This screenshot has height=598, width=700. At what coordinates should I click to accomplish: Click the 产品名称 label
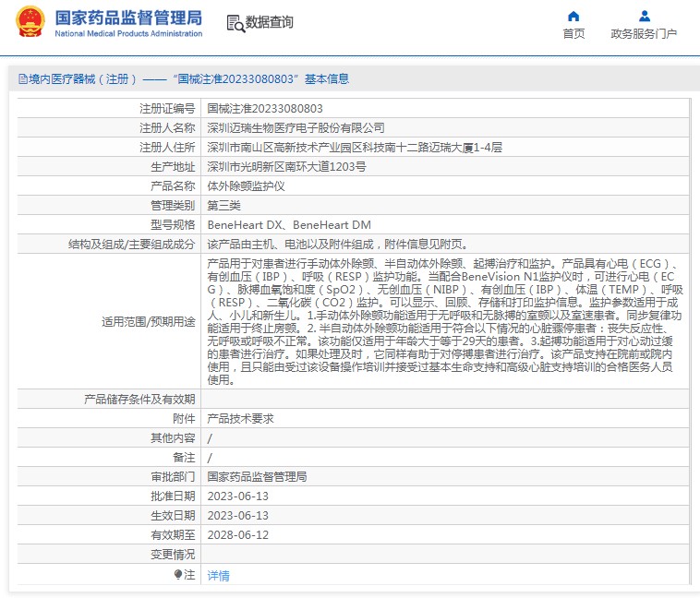(x=174, y=186)
